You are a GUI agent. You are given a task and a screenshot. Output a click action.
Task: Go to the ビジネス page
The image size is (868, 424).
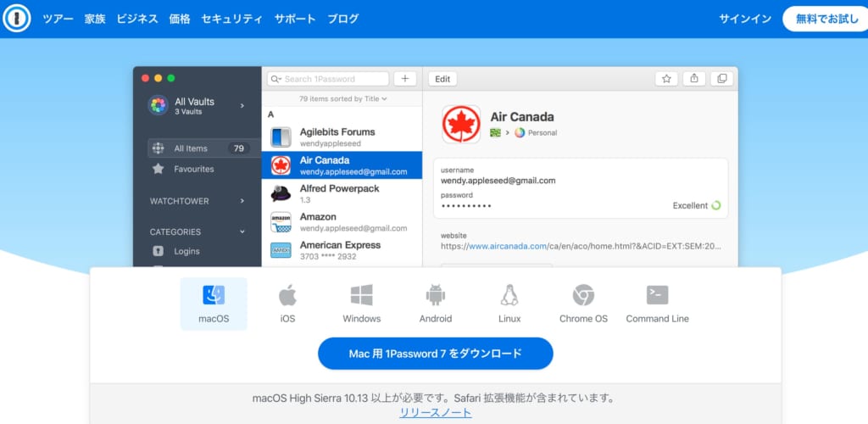137,19
